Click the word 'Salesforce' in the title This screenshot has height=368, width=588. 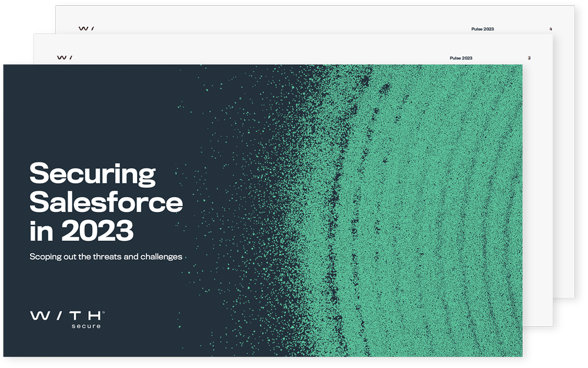106,203
